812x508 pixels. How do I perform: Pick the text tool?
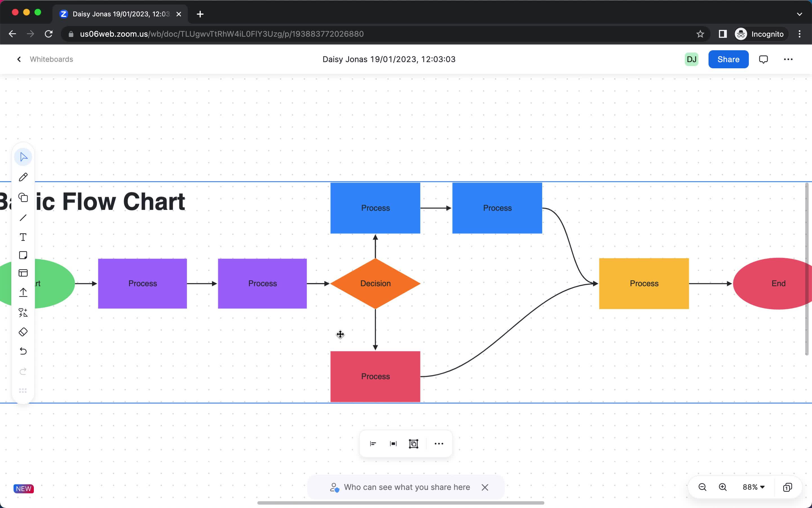coord(23,237)
